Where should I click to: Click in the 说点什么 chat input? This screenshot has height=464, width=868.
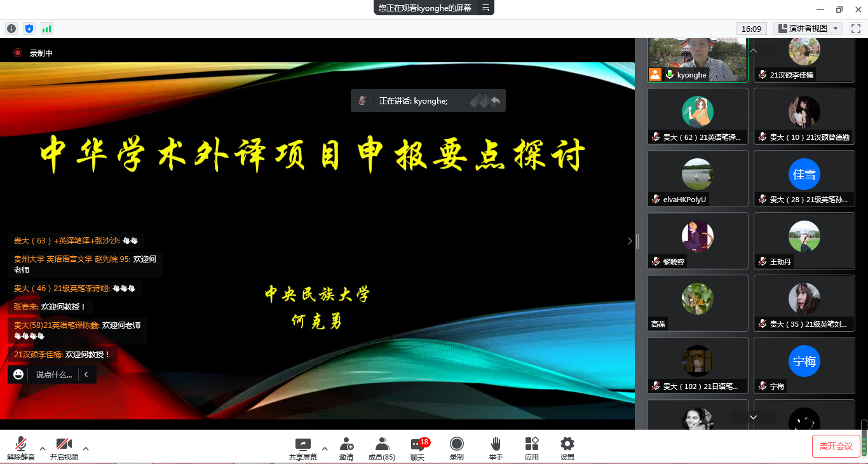(53, 374)
